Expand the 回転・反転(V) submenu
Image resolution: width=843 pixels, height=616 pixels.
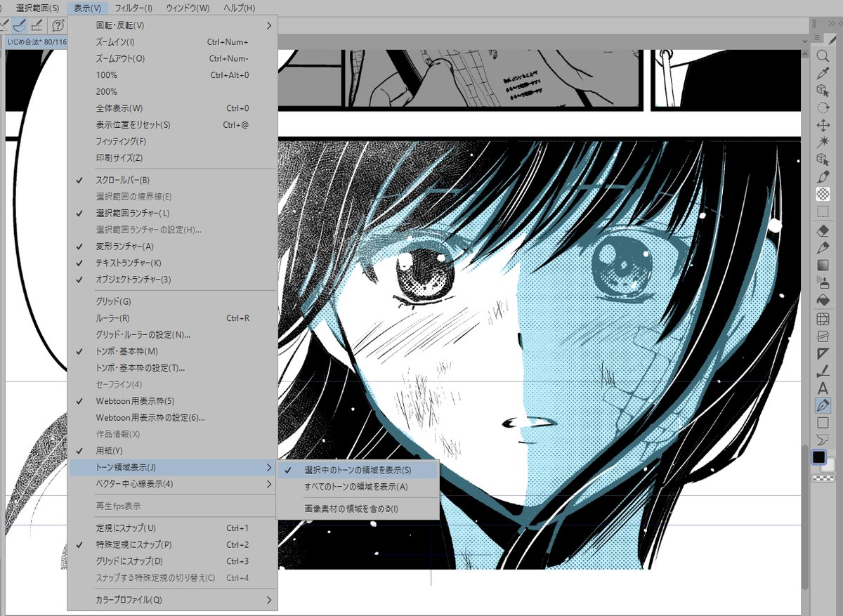pos(173,25)
